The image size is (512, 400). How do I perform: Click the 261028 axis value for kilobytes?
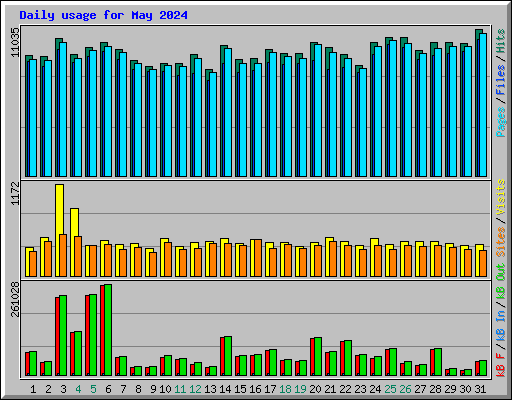pyautogui.click(x=15, y=299)
